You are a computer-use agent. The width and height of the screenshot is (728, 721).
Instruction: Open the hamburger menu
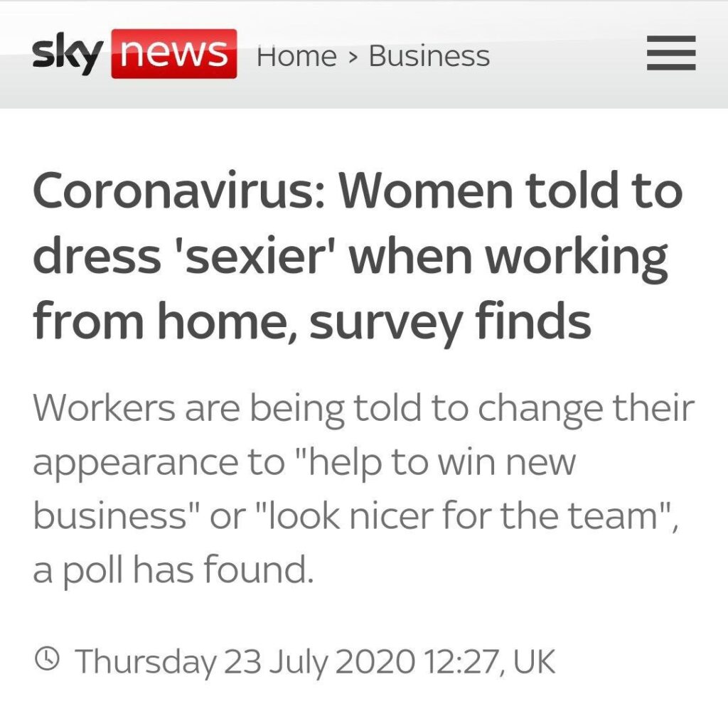(671, 53)
